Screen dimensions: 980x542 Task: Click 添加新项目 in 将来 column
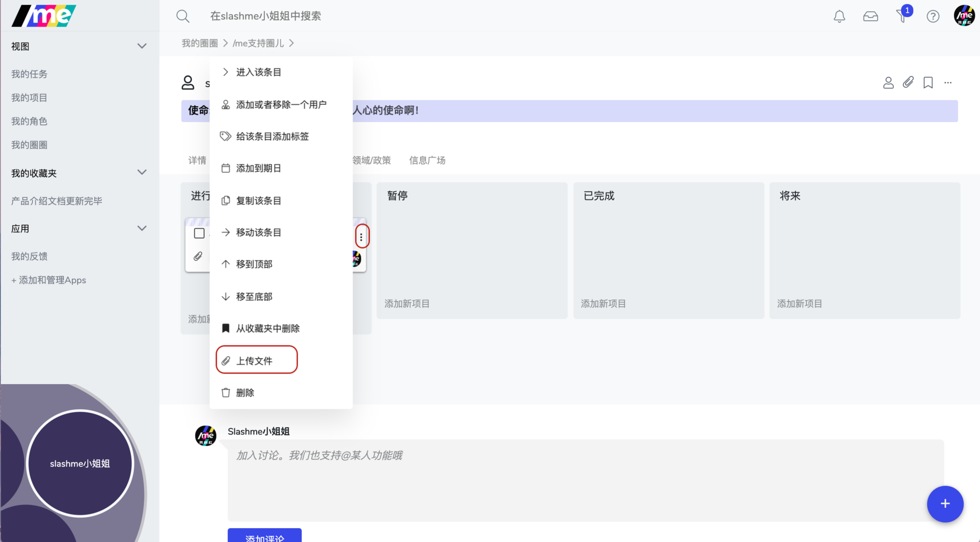799,304
